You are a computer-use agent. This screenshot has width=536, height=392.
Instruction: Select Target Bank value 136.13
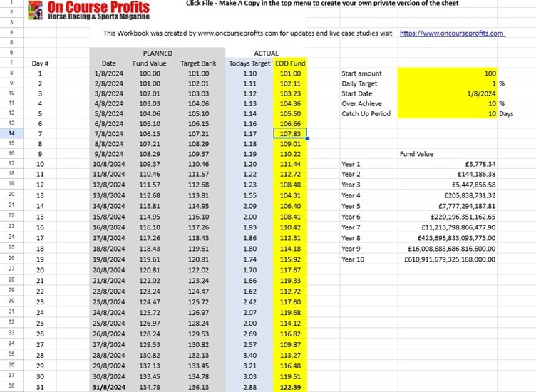pyautogui.click(x=198, y=387)
